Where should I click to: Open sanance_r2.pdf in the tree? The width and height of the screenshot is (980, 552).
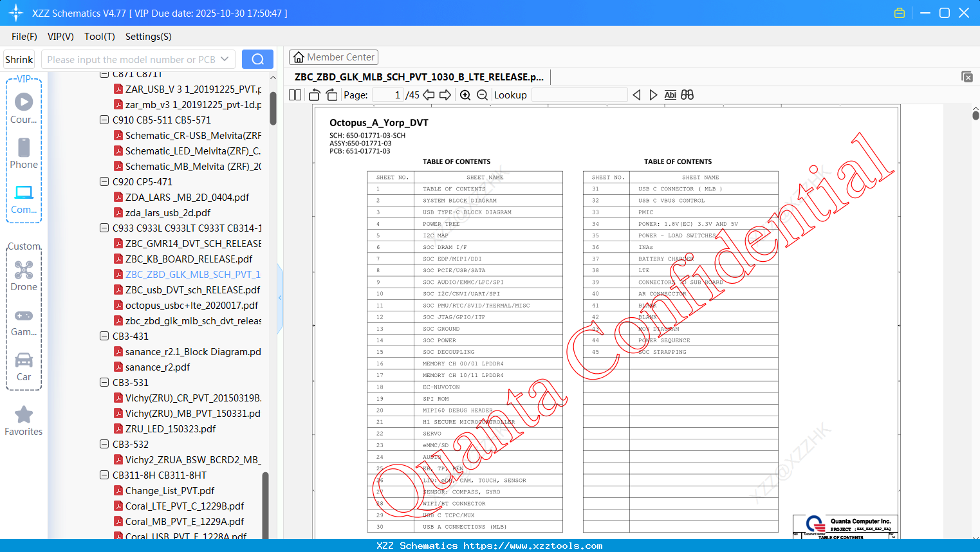158,367
